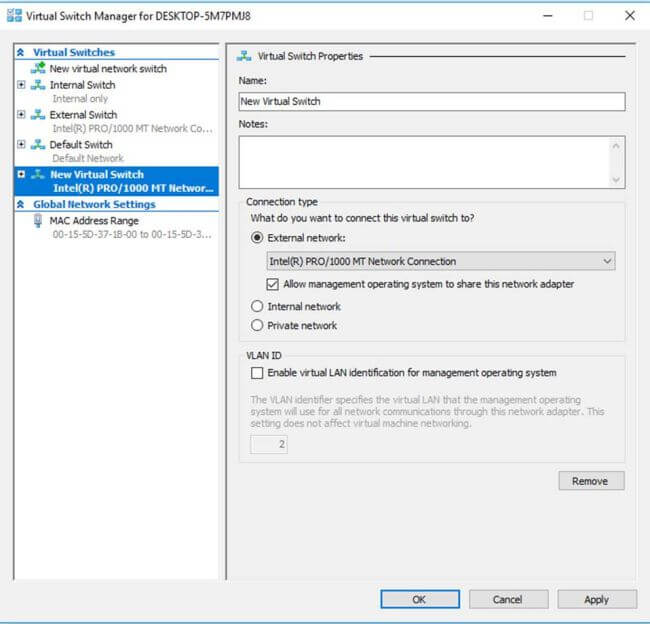Select the Internal network radio button
650x624 pixels.
(x=257, y=306)
